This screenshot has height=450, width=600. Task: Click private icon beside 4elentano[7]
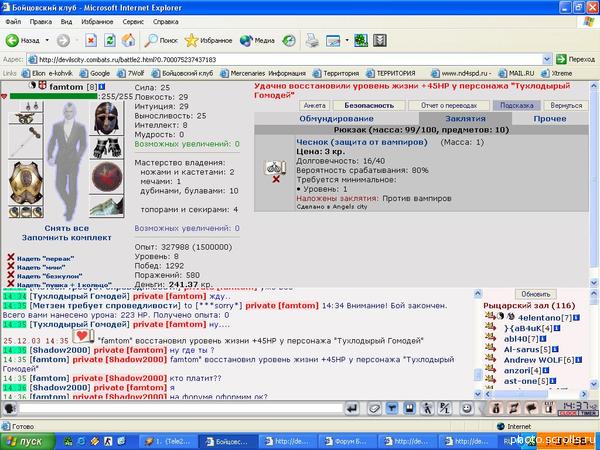(490, 316)
